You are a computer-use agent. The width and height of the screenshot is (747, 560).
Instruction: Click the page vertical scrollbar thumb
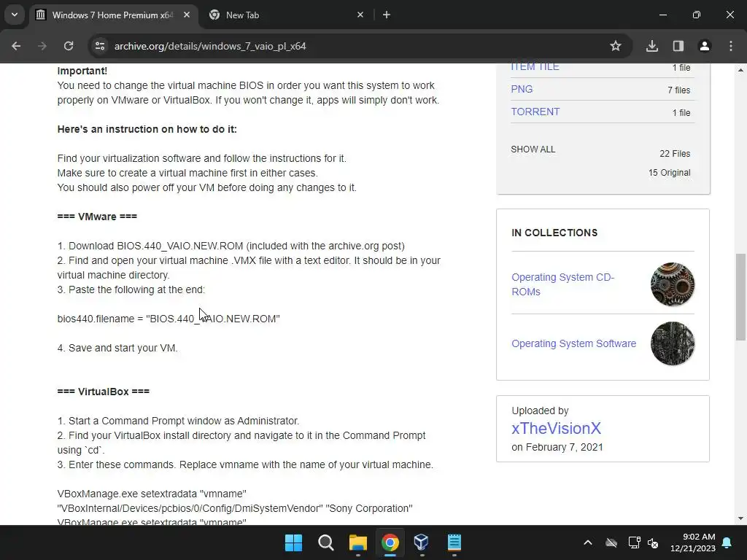(x=740, y=297)
